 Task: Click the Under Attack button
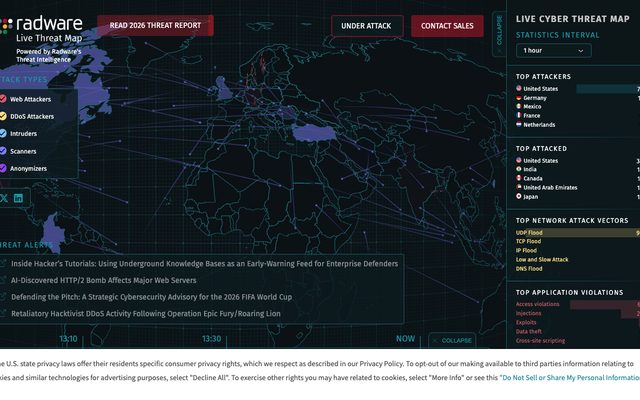pos(366,26)
